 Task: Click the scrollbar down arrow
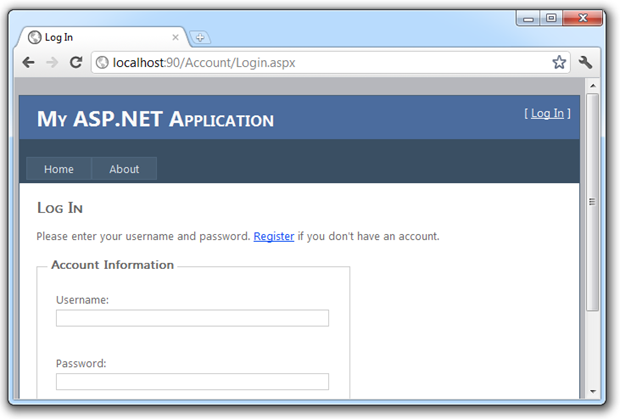592,391
